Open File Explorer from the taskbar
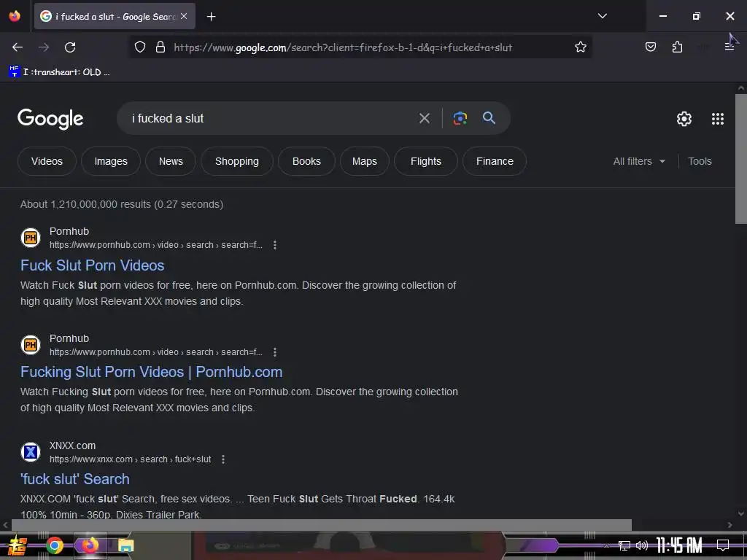This screenshot has height=560, width=747. (x=125, y=545)
